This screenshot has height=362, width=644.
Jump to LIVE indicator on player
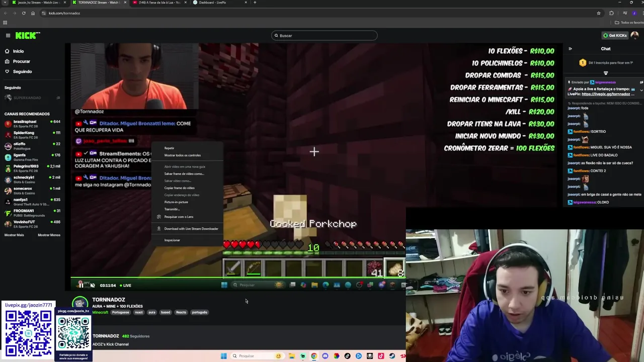(125, 286)
